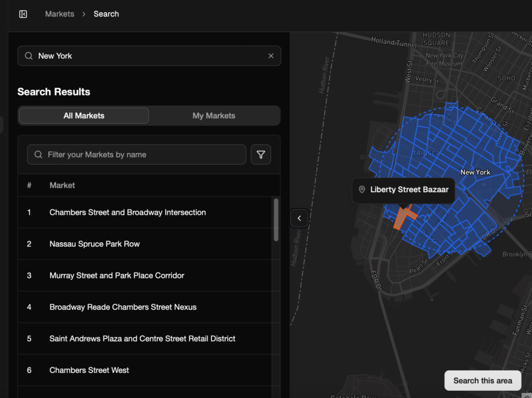Image resolution: width=532 pixels, height=398 pixels.
Task: Click the Holland Tunnel map label
Action: tap(393, 43)
